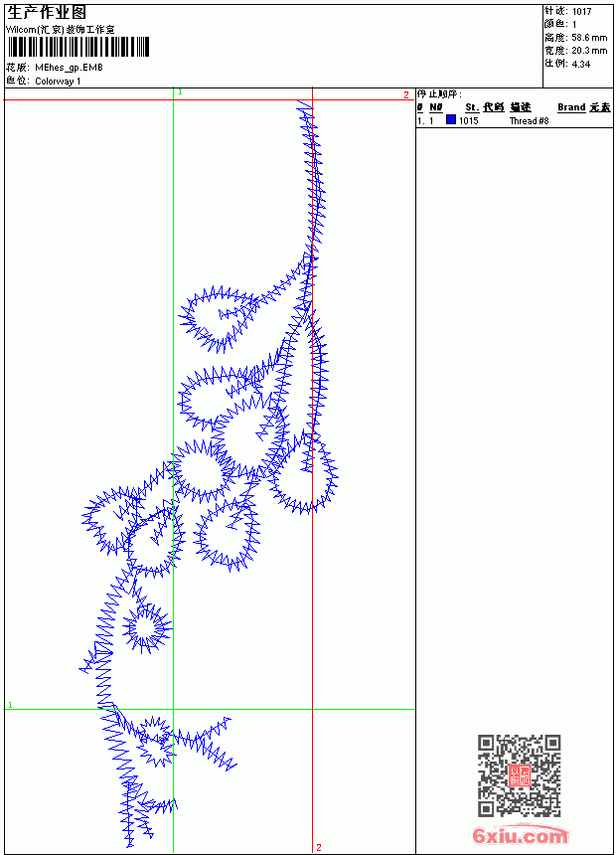
Task: Click the MEhes_gp.EMB file name
Action: pos(69,68)
